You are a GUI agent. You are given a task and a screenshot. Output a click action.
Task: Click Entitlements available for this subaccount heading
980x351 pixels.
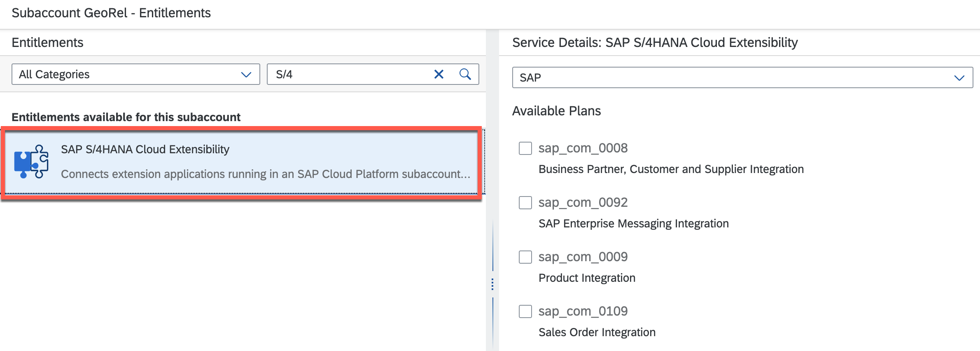(x=126, y=117)
